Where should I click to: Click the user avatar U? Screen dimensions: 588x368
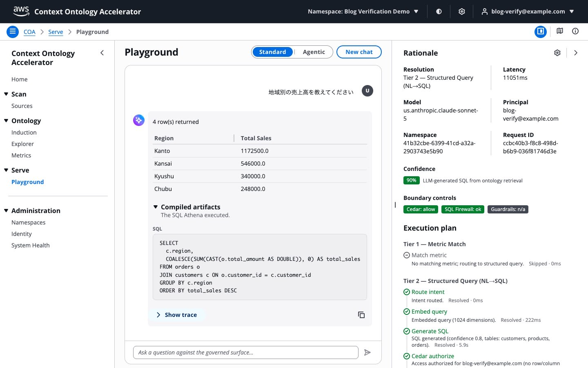coord(367,91)
